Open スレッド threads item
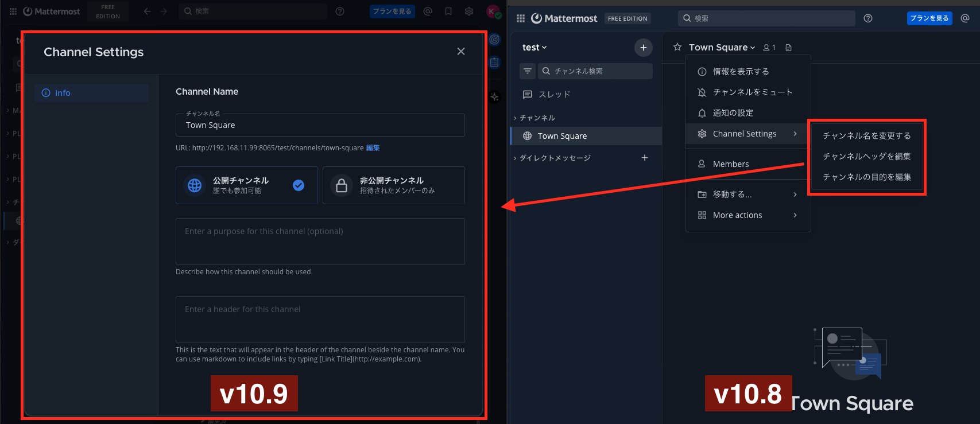 586,95
